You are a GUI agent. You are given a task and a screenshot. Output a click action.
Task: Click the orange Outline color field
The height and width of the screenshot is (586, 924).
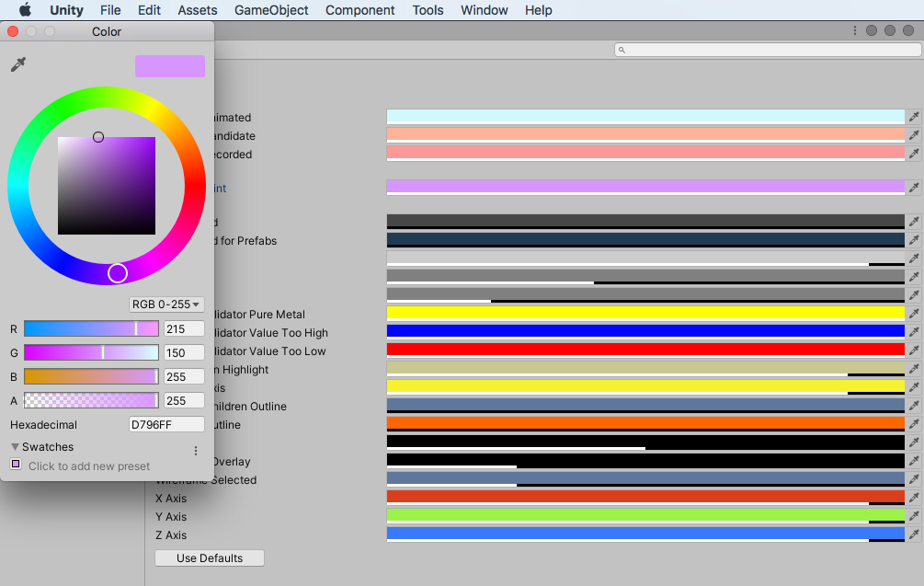point(645,424)
